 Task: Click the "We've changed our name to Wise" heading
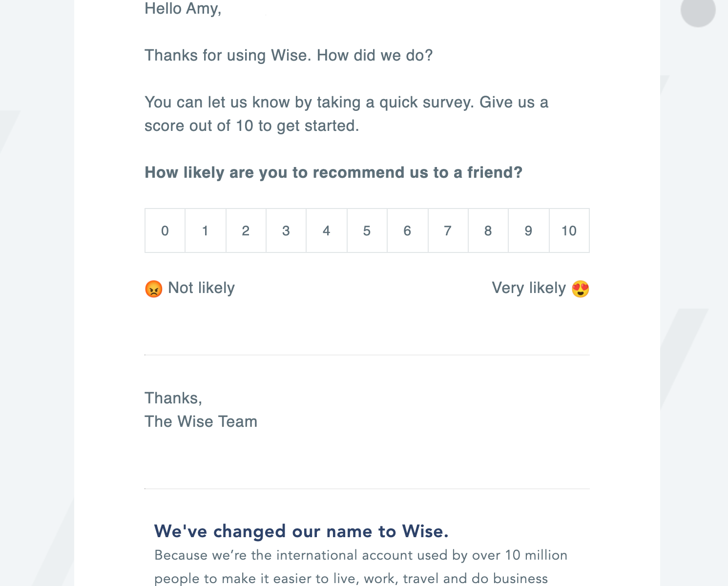pos(301,531)
